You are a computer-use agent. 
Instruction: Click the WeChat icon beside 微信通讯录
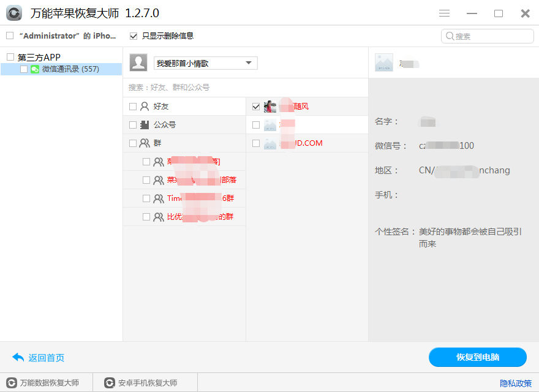pos(35,69)
